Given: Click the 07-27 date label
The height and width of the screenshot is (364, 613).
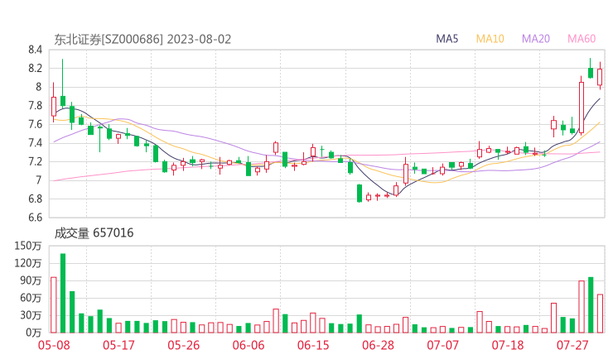Looking at the screenshot, I should [572, 345].
